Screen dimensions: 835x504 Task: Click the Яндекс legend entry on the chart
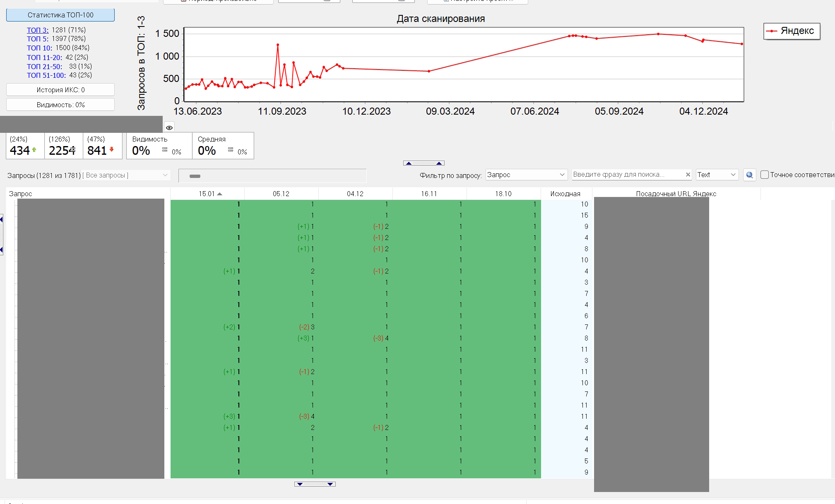click(792, 31)
